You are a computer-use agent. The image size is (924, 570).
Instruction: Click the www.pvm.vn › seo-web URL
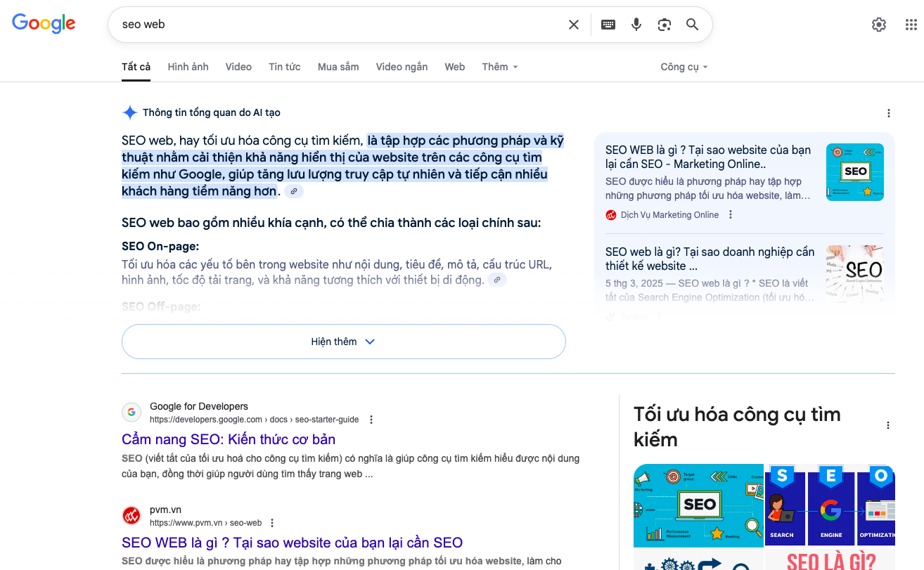point(205,523)
